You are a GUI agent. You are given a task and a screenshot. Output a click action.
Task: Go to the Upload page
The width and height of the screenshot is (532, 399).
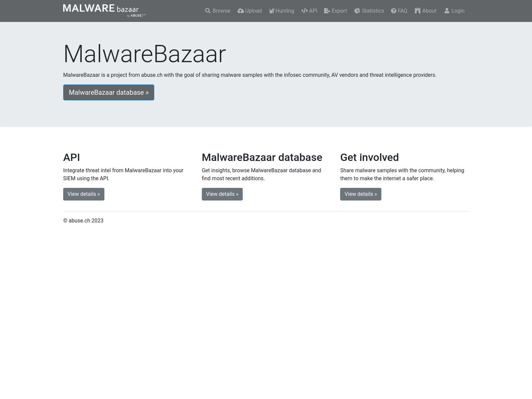coord(250,11)
